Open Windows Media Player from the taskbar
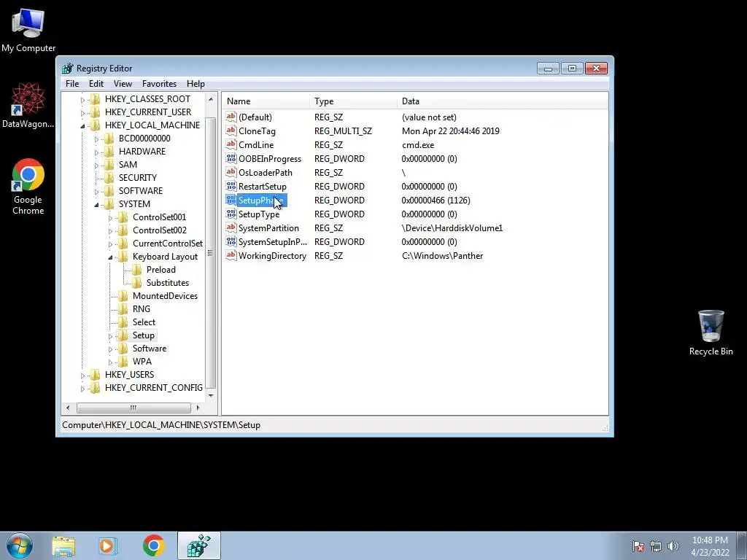The height and width of the screenshot is (560, 747). (x=108, y=545)
